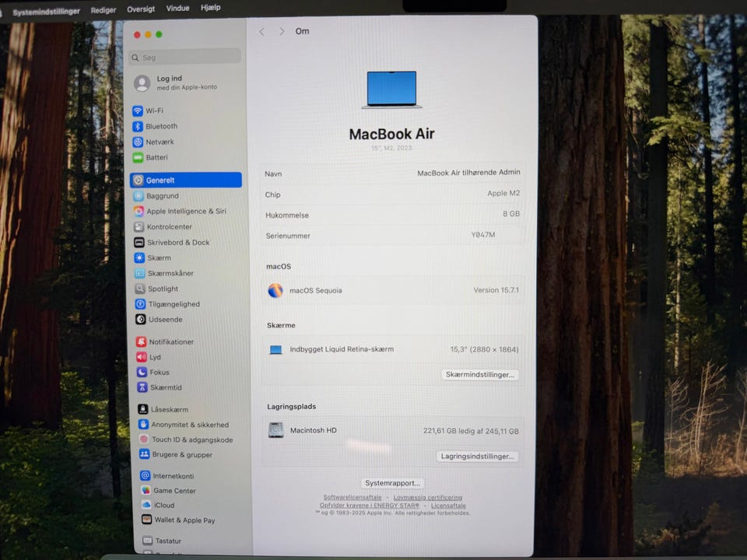Image resolution: width=747 pixels, height=560 pixels.
Task: Open the Låseskærm lock icon
Action: [x=143, y=409]
